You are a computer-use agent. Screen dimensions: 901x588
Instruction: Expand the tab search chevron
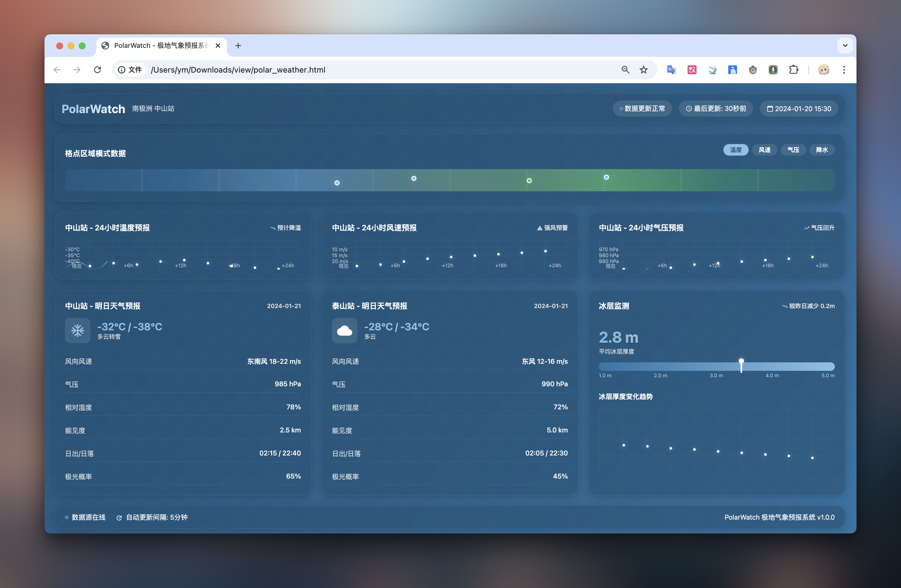(845, 45)
